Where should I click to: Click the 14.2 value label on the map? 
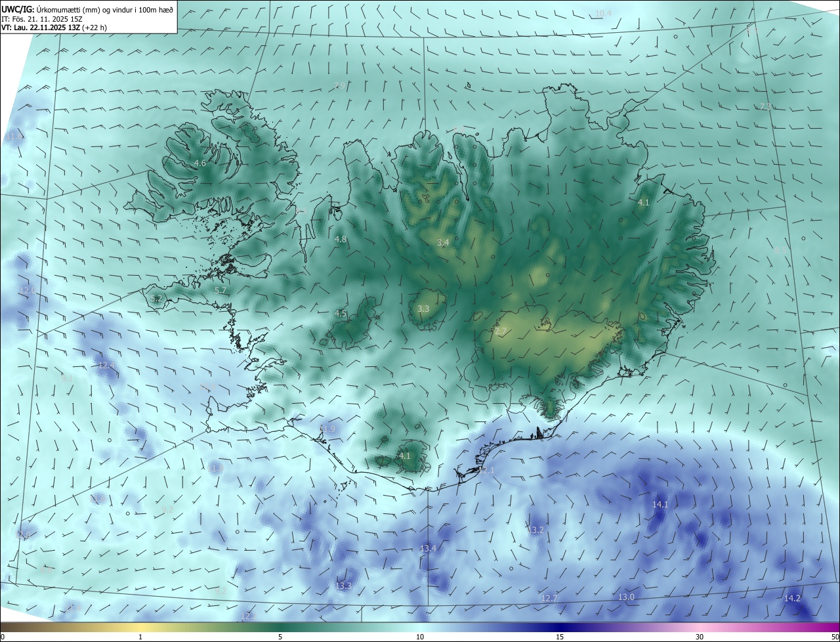[x=792, y=598]
